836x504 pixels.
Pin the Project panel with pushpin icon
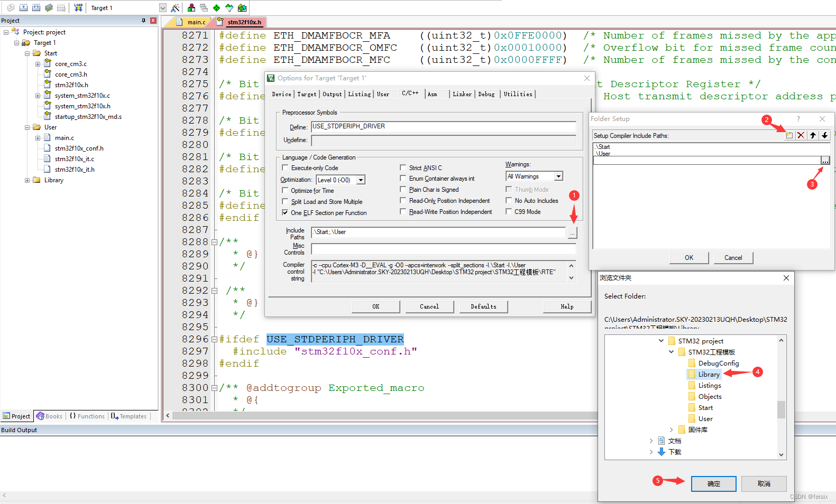pos(143,20)
